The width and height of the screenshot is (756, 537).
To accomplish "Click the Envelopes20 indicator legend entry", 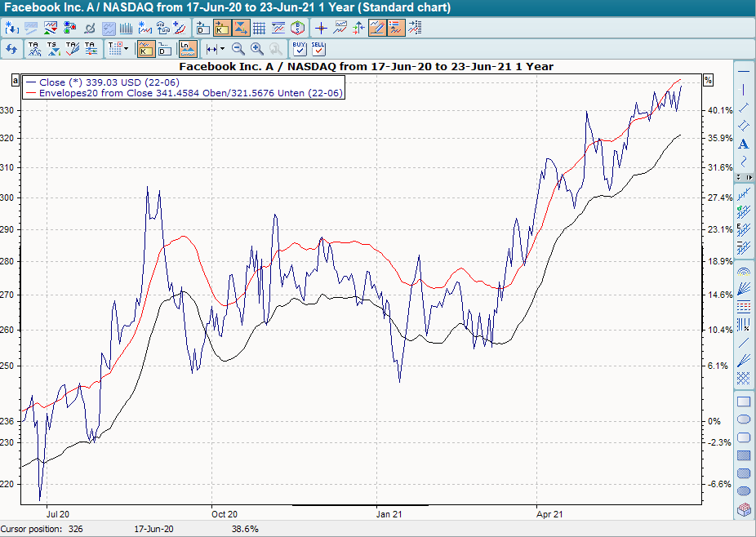I will click(190, 93).
